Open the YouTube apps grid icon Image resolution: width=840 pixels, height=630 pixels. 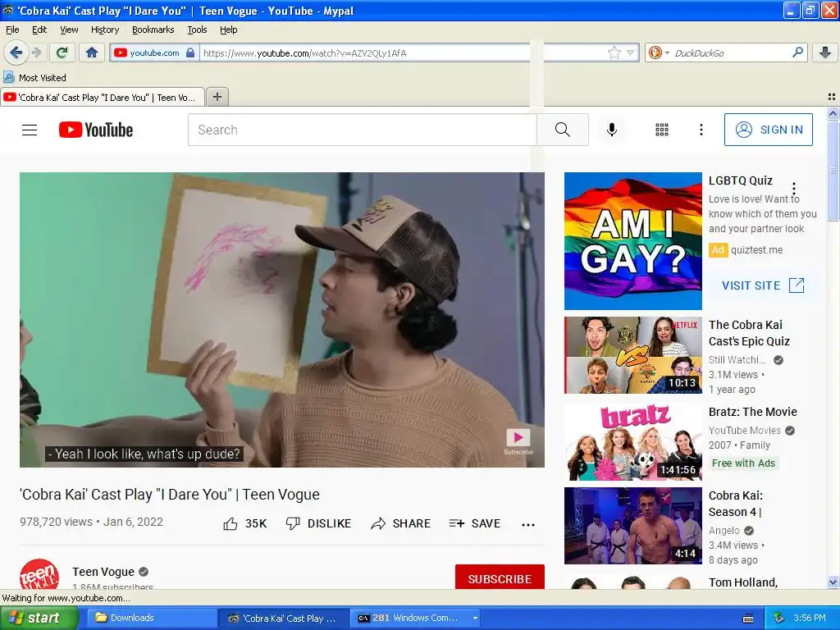pyautogui.click(x=662, y=130)
